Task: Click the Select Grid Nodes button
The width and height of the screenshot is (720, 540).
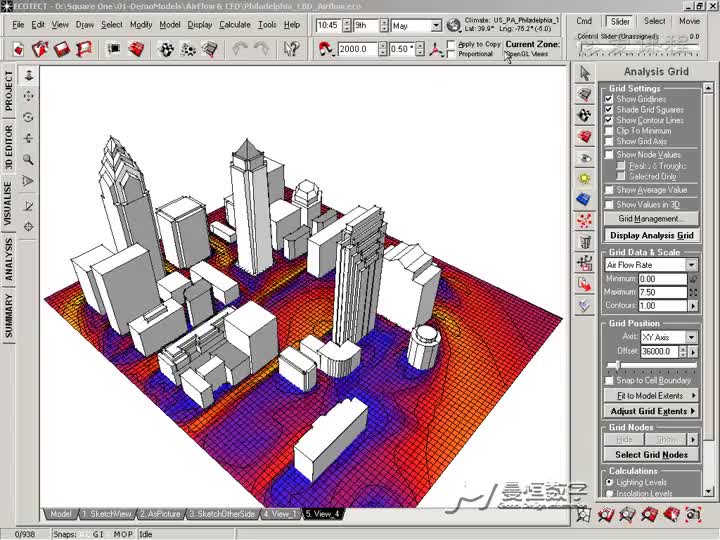Action: tap(651, 455)
